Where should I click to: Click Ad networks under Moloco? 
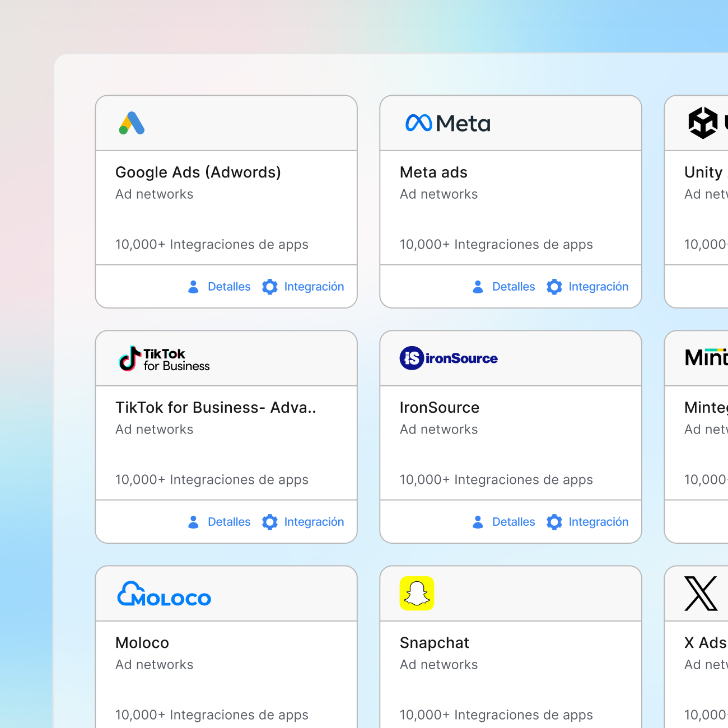point(155,665)
